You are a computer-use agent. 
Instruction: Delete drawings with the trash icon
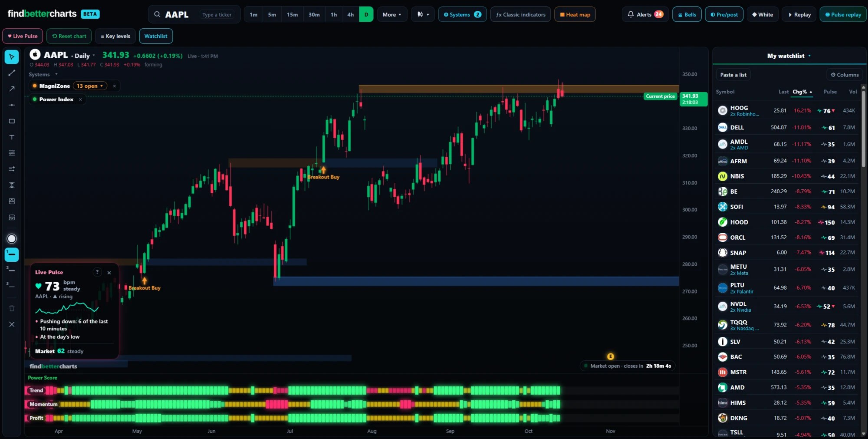coord(12,308)
